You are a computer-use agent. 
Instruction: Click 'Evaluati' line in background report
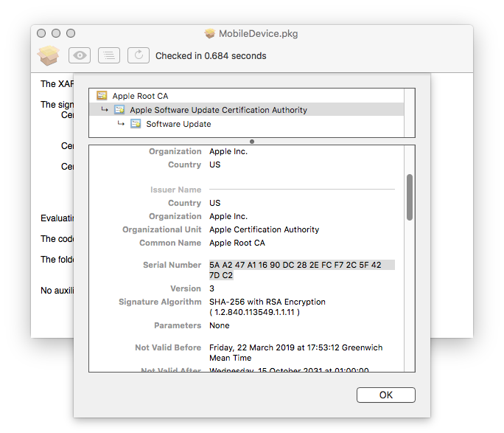coord(57,218)
